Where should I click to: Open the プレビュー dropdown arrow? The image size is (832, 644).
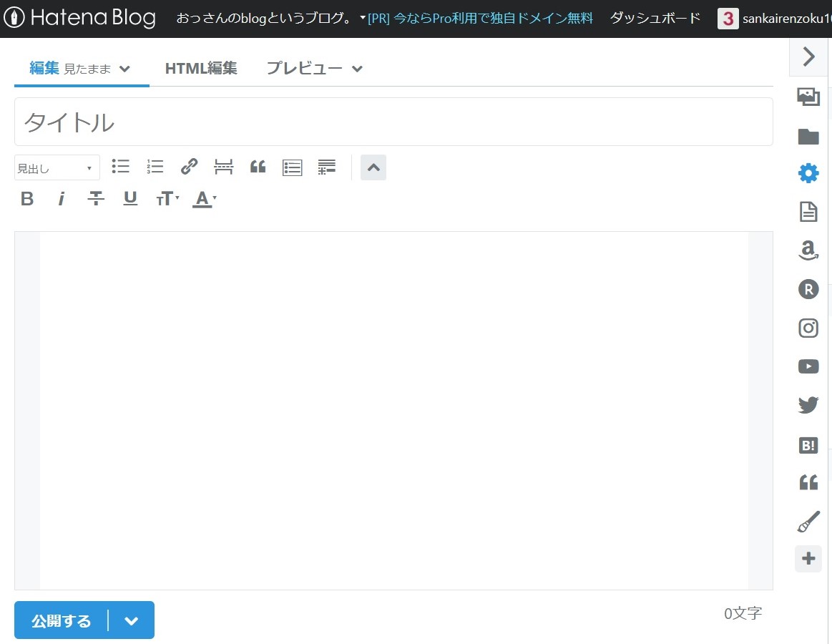pyautogui.click(x=357, y=69)
